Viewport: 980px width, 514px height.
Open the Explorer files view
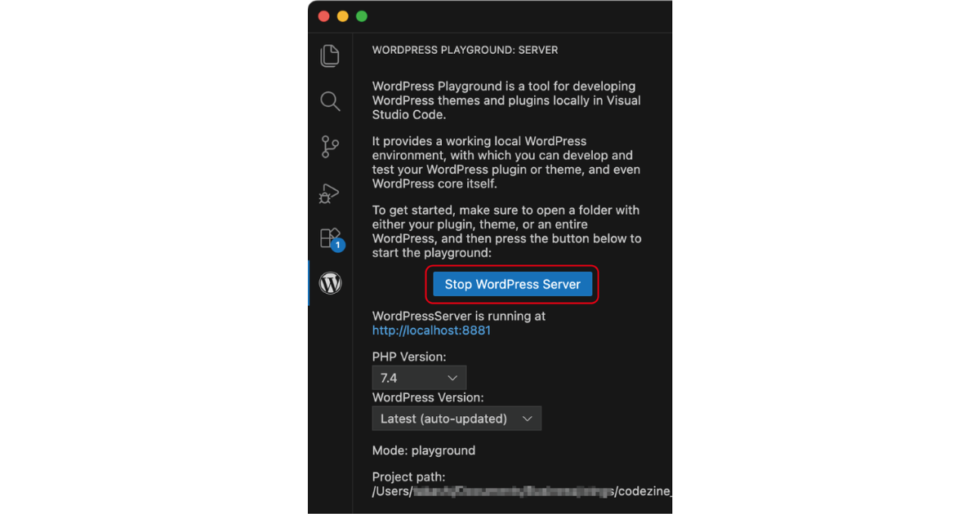pos(330,55)
